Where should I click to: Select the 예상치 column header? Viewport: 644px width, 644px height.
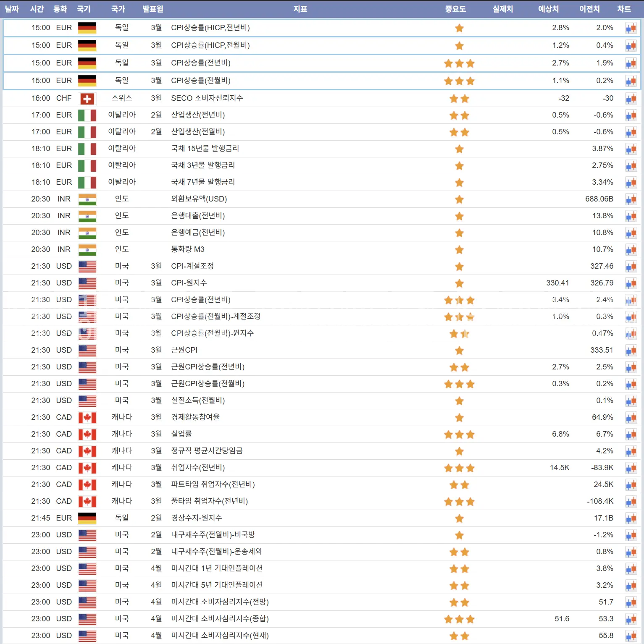pos(548,9)
